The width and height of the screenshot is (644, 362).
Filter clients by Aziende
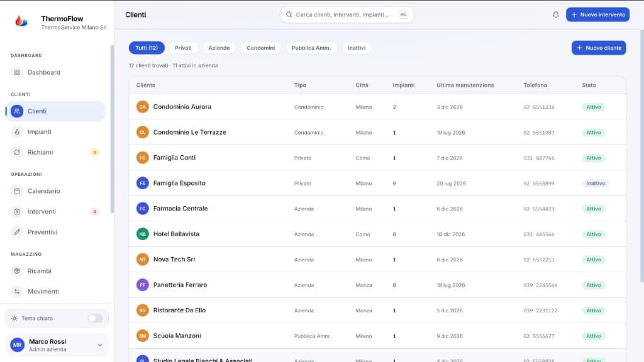point(219,48)
